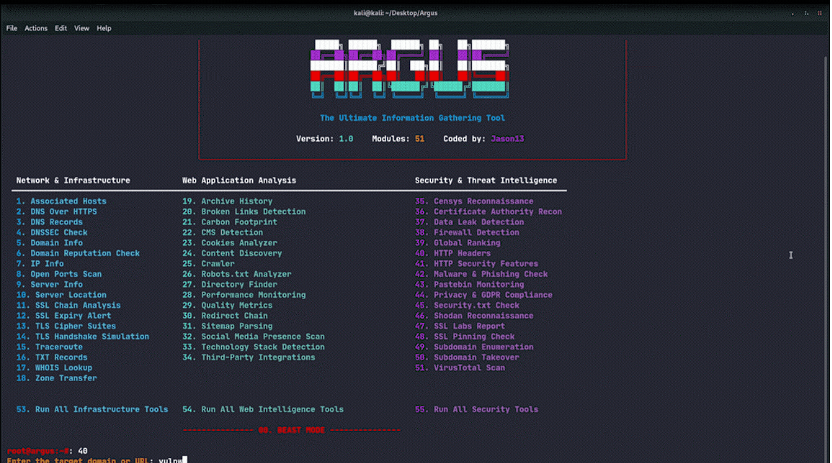Close the terminal window

820,12
